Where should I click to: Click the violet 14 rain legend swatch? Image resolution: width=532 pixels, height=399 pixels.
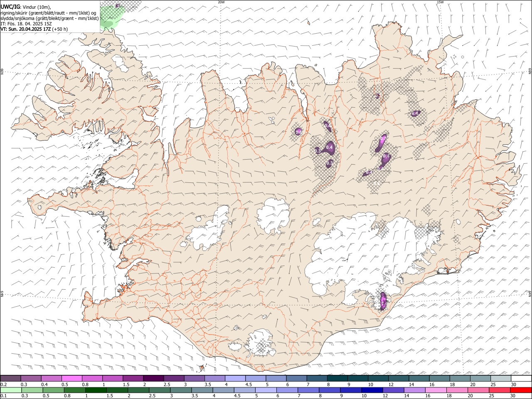pyautogui.click(x=415, y=390)
